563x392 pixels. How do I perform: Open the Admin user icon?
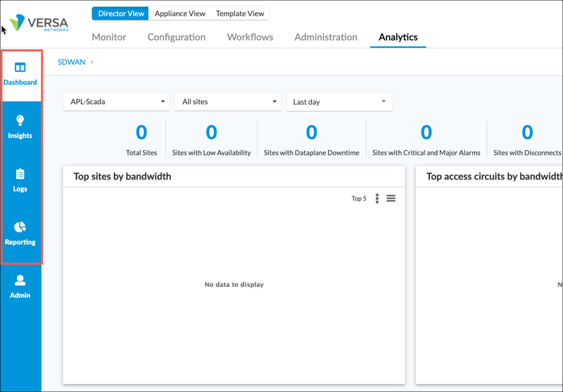20,280
